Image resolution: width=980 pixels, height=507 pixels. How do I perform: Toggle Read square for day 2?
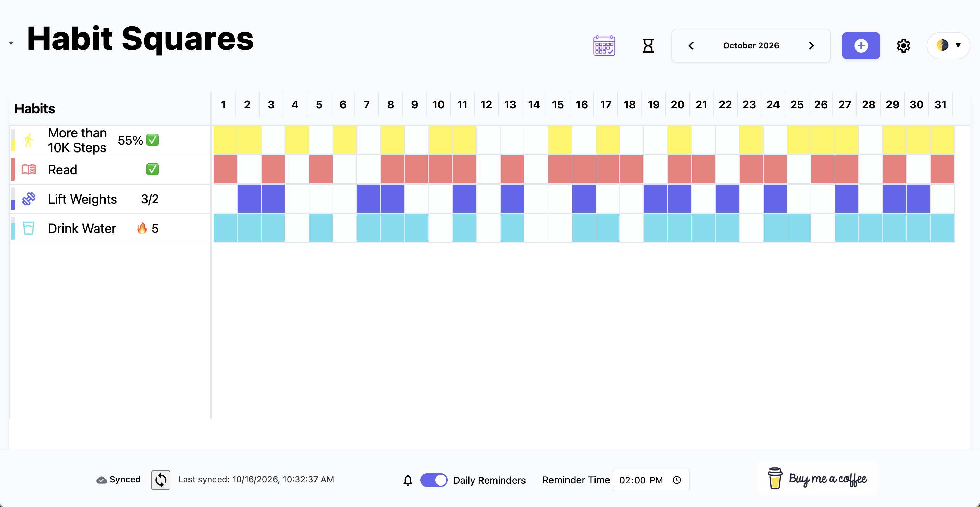pos(249,169)
